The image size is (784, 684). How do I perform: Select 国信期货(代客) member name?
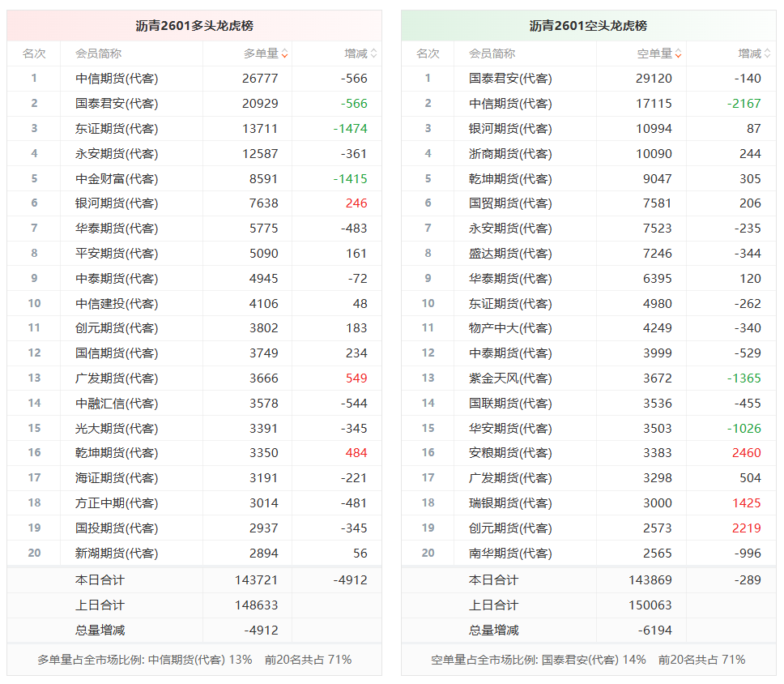tap(117, 353)
